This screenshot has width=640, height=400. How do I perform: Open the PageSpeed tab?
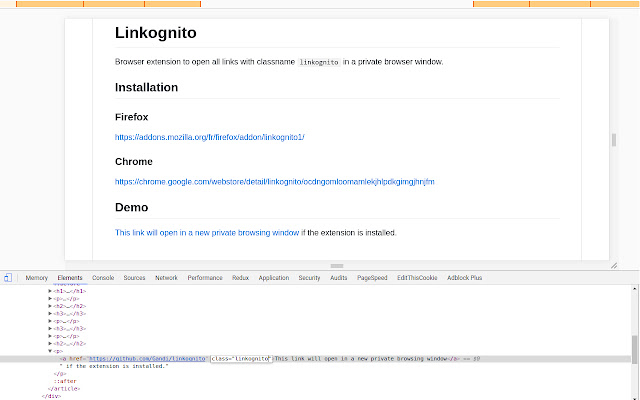tap(372, 278)
